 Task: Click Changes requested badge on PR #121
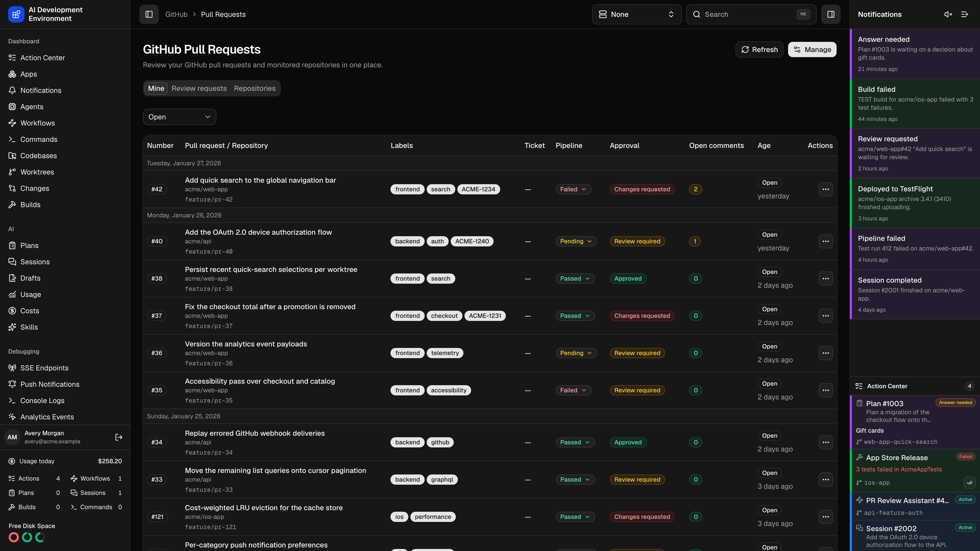(x=642, y=517)
